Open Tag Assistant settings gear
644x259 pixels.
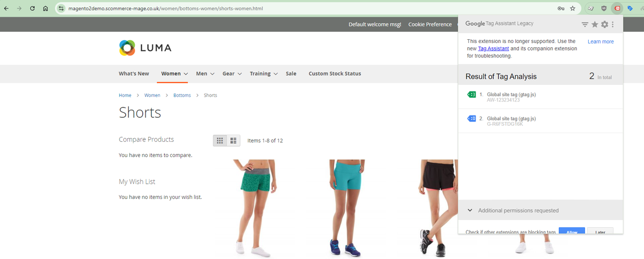coord(604,24)
